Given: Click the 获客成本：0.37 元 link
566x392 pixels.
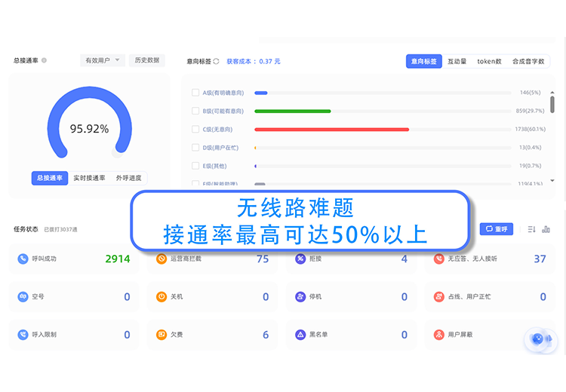Looking at the screenshot, I should pyautogui.click(x=254, y=61).
